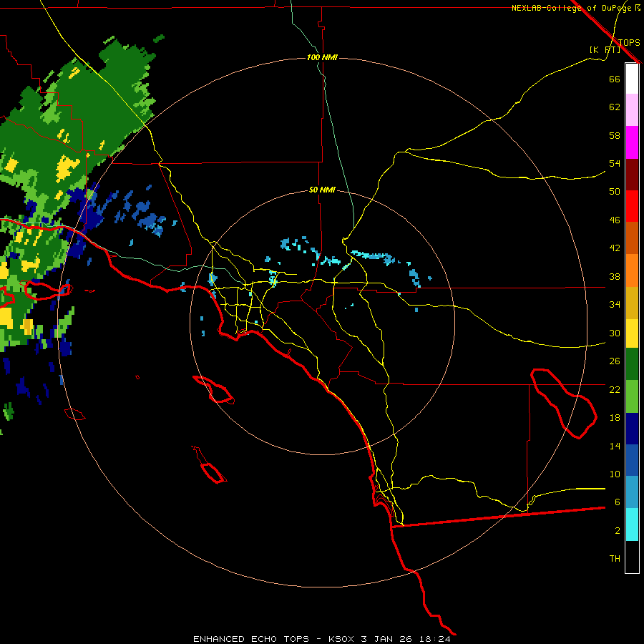Click the [K FT] units label
The image size is (644, 644).
(x=605, y=49)
